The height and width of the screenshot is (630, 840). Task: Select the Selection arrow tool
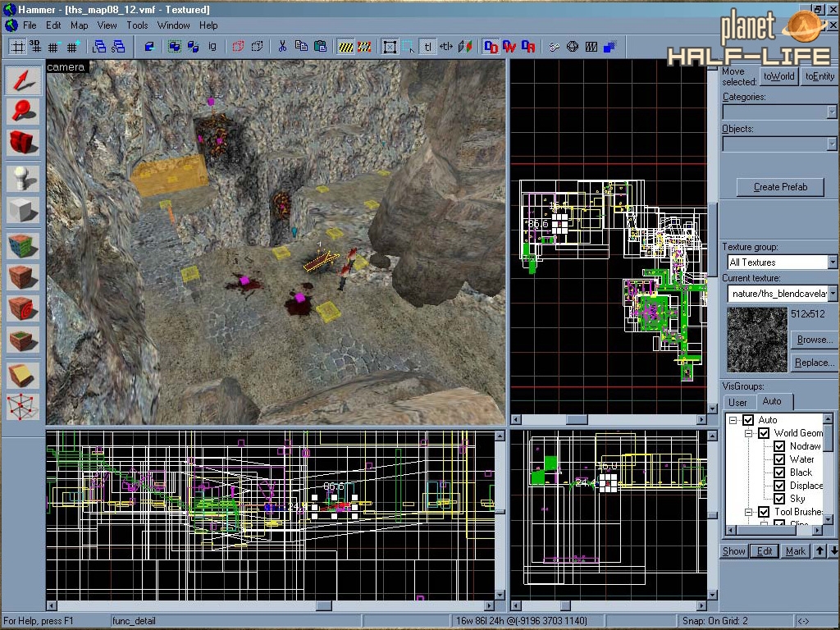(22, 81)
